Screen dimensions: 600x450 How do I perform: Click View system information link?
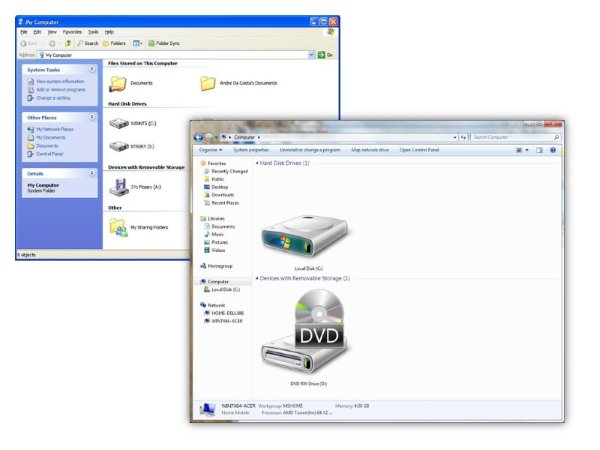pos(60,82)
